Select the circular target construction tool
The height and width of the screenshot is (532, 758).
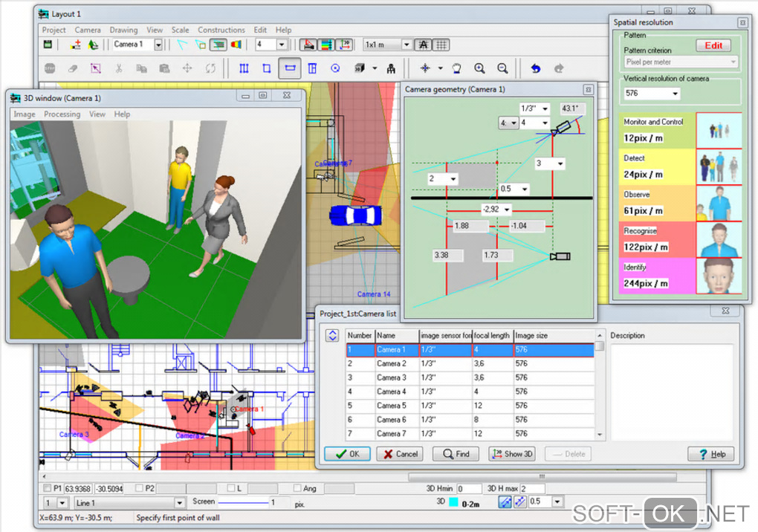pos(335,68)
